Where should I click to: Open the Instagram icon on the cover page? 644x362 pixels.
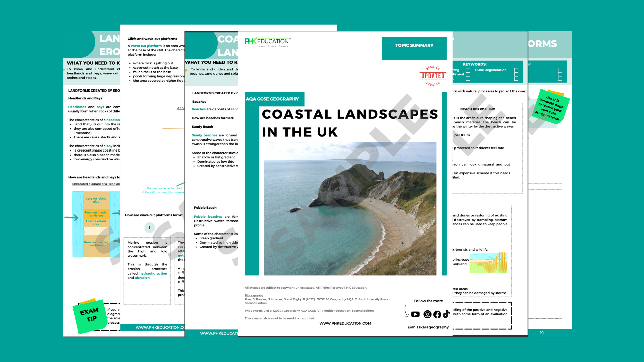(x=427, y=314)
